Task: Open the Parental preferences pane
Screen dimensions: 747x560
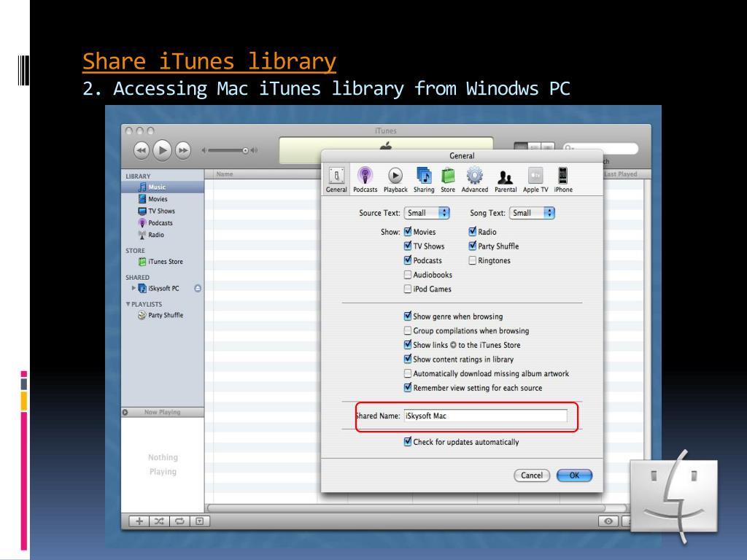Action: [506, 179]
